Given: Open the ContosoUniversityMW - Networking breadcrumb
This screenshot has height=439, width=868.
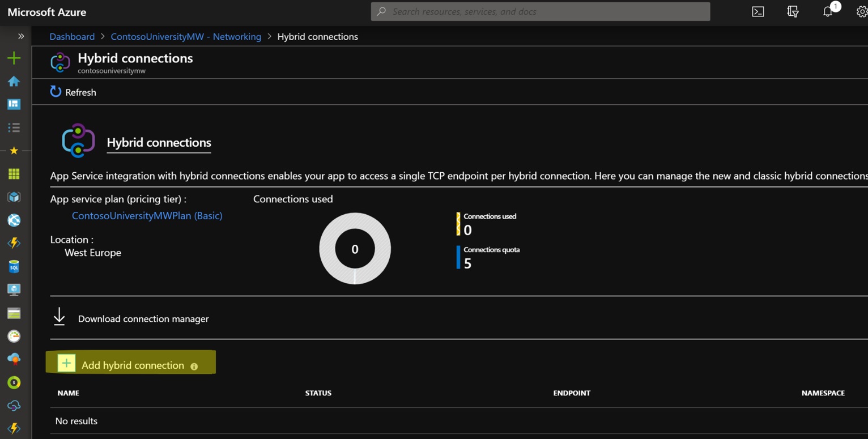Looking at the screenshot, I should point(186,36).
